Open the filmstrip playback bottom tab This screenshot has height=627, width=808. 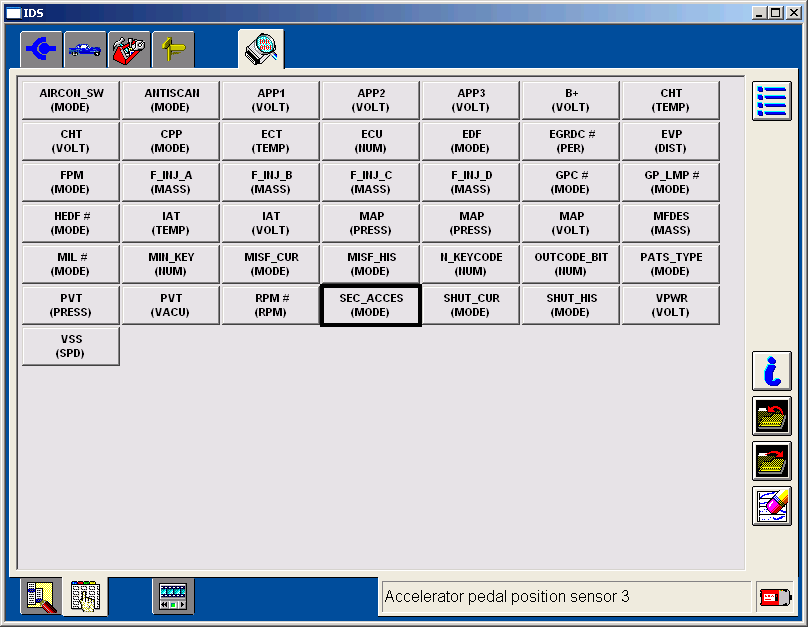point(173,596)
